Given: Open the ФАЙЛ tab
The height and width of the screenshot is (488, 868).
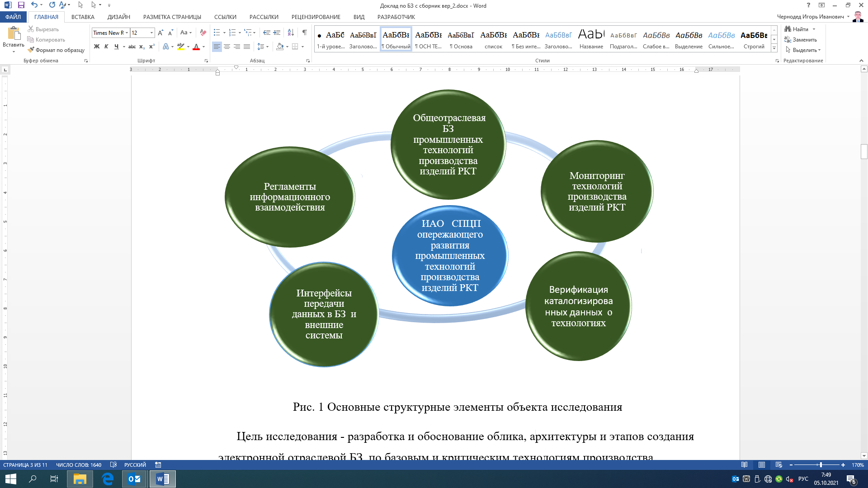Looking at the screenshot, I should (x=14, y=17).
